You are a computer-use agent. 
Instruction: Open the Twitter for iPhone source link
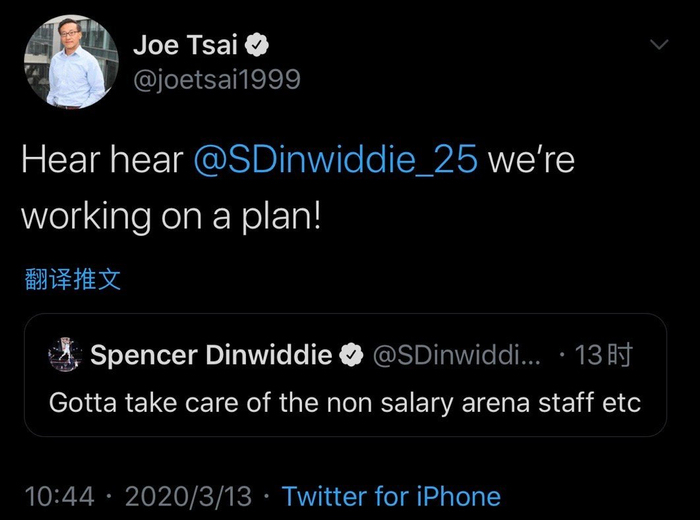tap(391, 496)
